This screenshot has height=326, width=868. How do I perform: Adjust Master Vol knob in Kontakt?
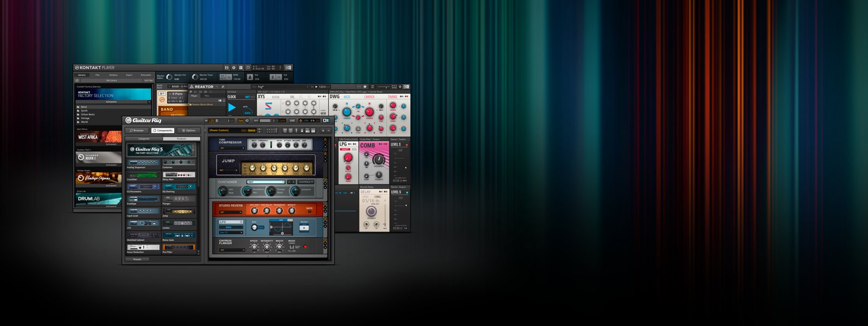(169, 77)
